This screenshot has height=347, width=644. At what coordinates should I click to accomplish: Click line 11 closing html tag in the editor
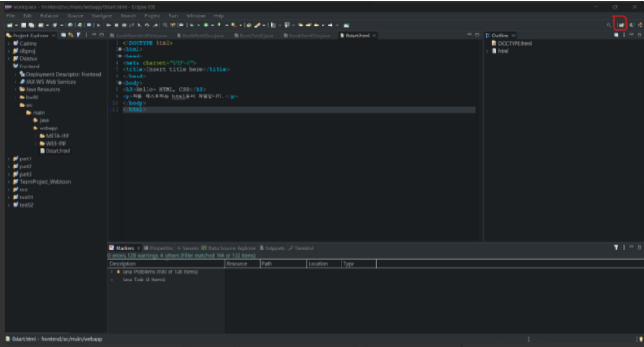[x=134, y=109]
